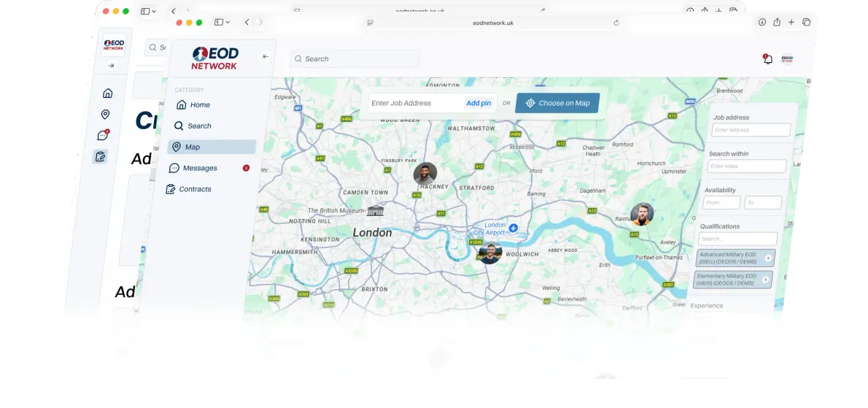Screen dimensions: 868x408
Task: Reload the eodnetwork.uk page
Action: pos(616,23)
